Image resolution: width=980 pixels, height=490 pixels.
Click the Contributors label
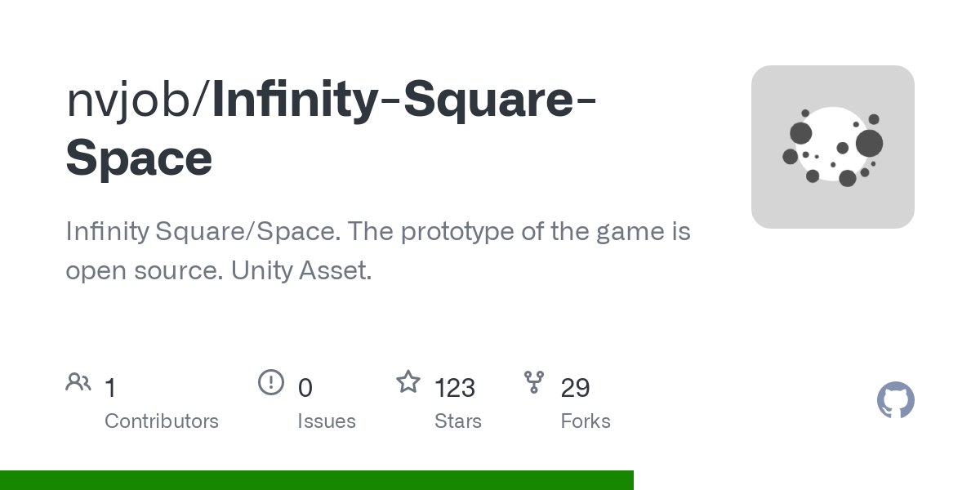click(x=162, y=421)
